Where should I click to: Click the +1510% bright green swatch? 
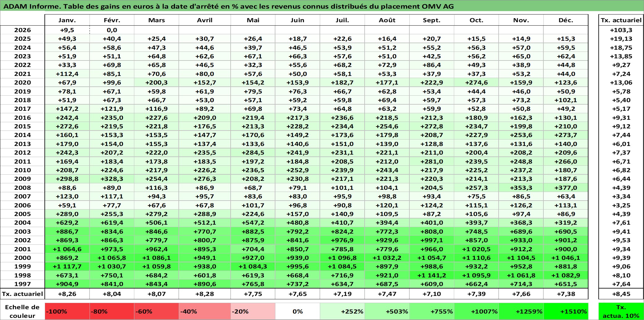[566, 311]
